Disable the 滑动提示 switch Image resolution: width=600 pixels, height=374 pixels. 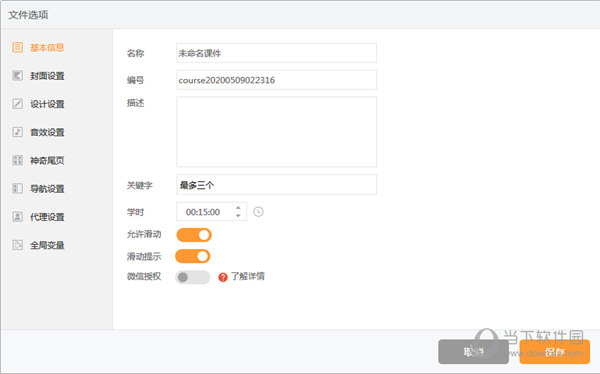pyautogui.click(x=193, y=256)
